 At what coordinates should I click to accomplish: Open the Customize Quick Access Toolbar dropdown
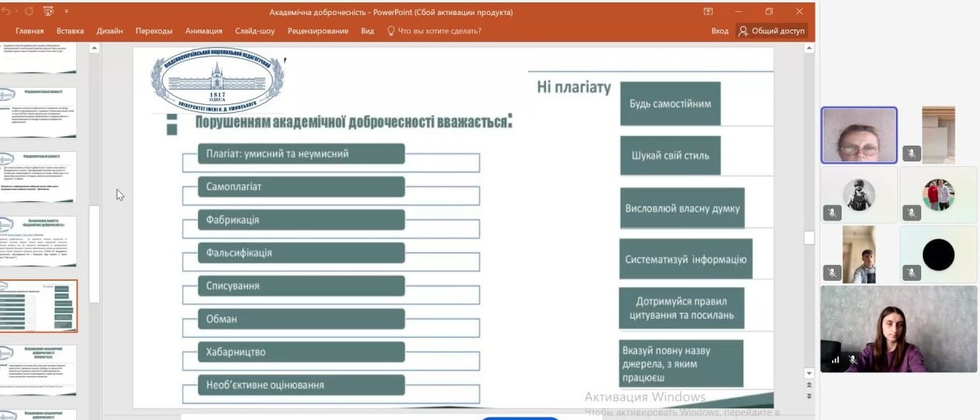click(67, 12)
